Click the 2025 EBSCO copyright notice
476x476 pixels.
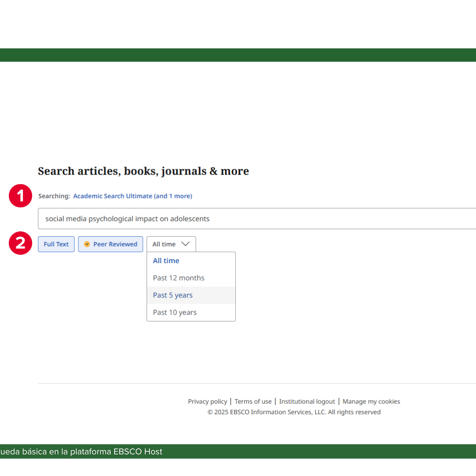(x=294, y=412)
